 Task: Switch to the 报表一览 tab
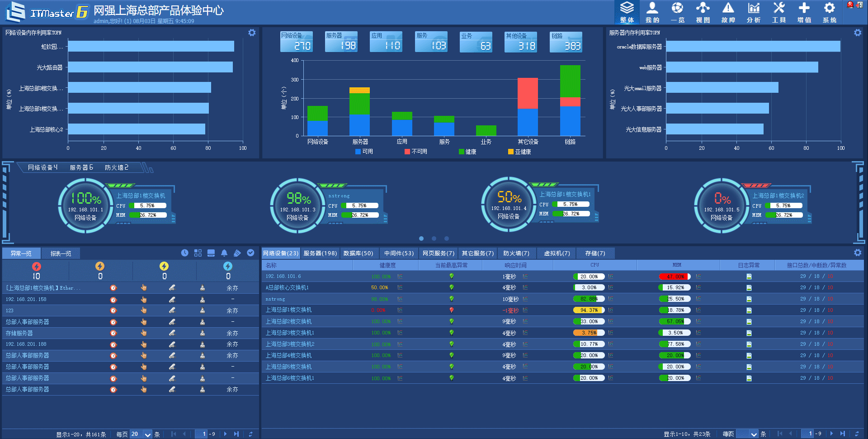point(61,253)
